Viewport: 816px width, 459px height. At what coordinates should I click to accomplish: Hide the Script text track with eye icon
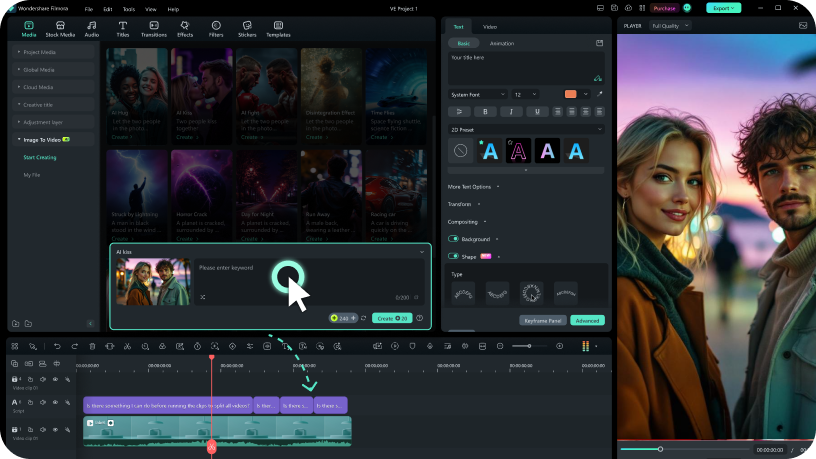[55, 402]
